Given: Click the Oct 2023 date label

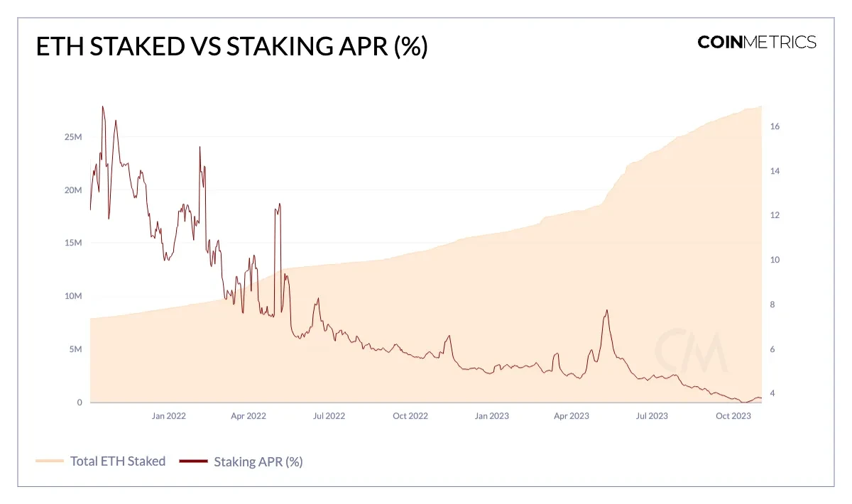Looking at the screenshot, I should pyautogui.click(x=733, y=416).
